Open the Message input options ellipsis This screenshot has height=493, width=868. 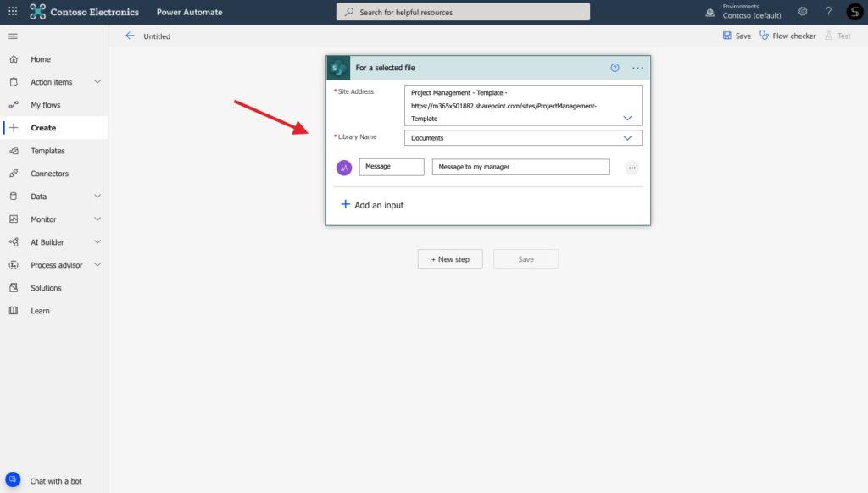(632, 168)
